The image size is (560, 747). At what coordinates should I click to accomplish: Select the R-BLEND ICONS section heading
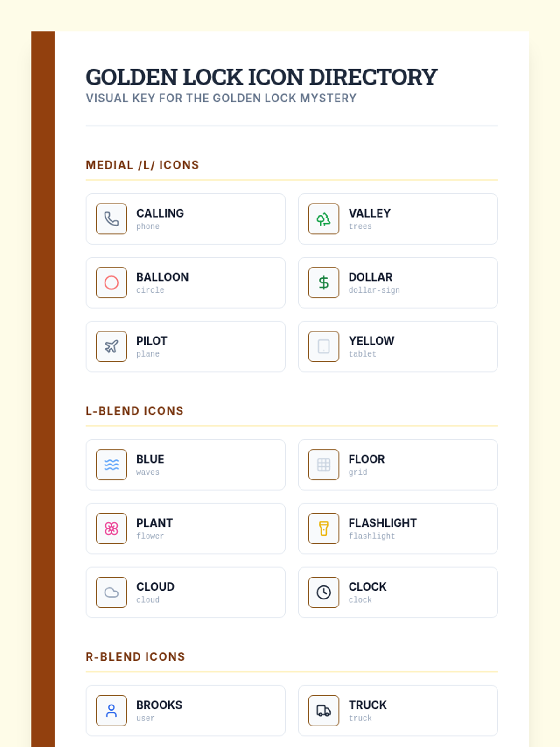(x=135, y=656)
